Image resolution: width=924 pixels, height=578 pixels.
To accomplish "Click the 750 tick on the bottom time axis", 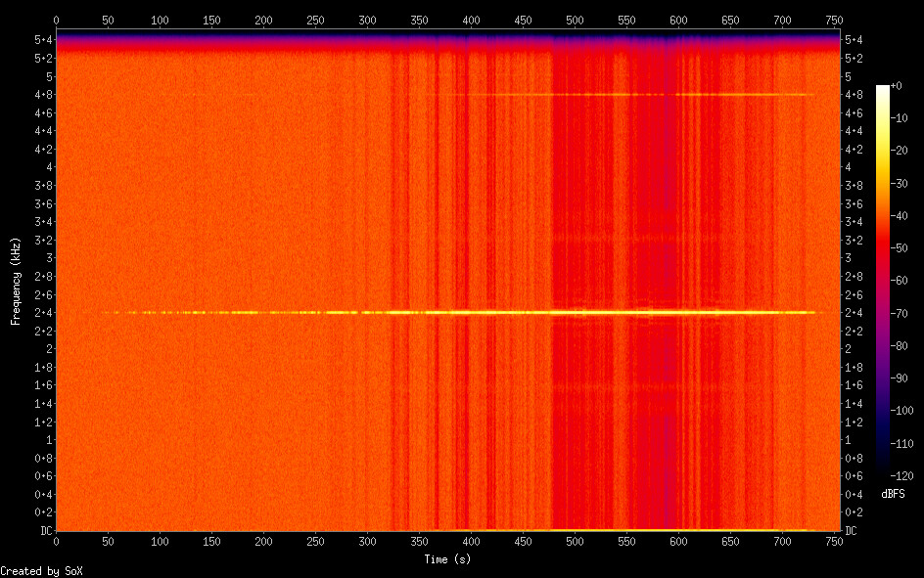I will click(834, 541).
